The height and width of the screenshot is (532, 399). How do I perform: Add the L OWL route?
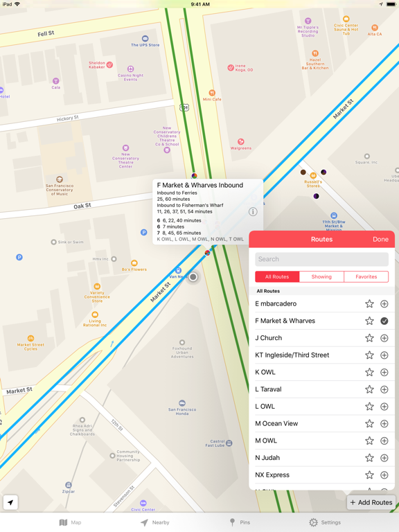[384, 407]
